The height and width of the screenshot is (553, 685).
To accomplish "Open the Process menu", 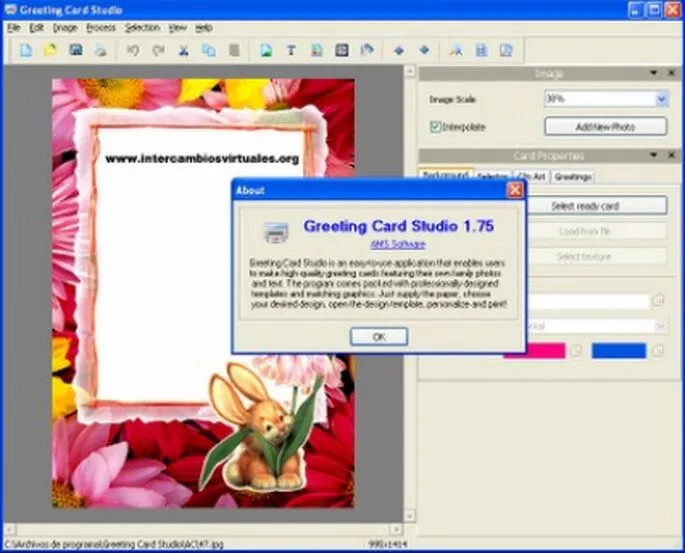I will point(101,28).
